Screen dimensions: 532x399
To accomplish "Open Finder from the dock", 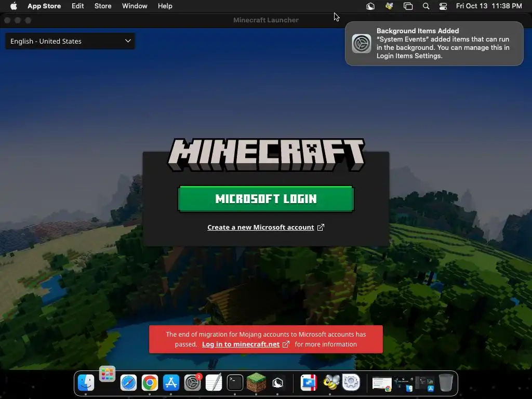I will coord(86,383).
